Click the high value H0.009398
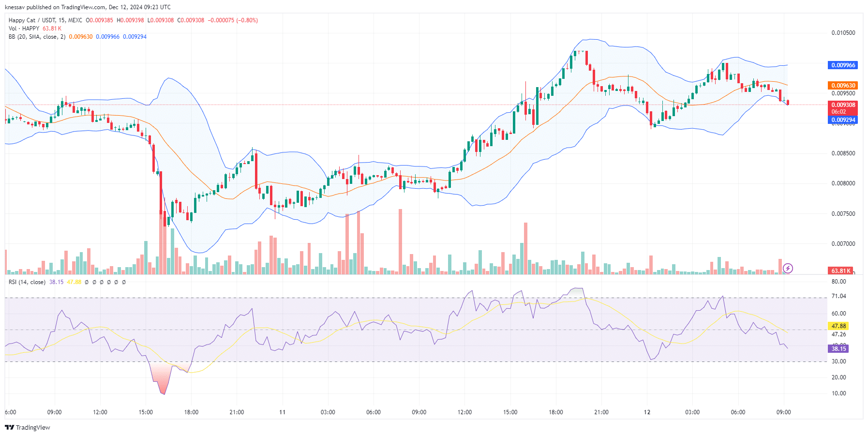The height and width of the screenshot is (436, 868). click(x=130, y=20)
